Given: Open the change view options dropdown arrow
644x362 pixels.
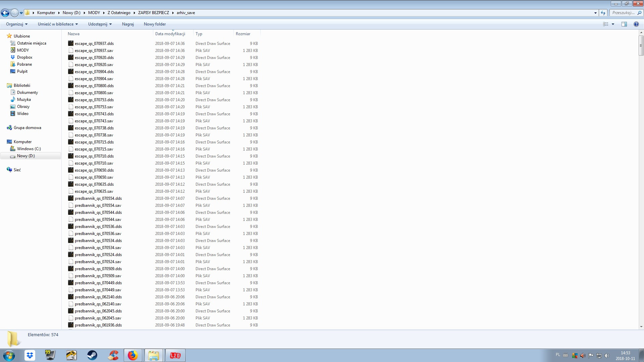Looking at the screenshot, I should point(613,24).
